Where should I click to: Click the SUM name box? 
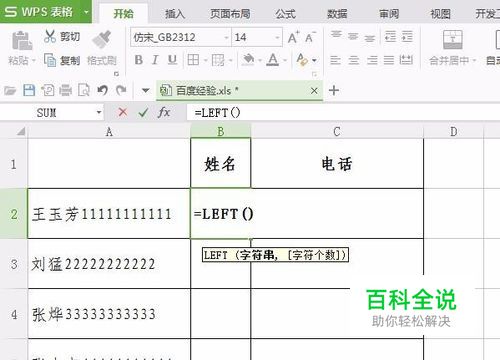point(47,113)
